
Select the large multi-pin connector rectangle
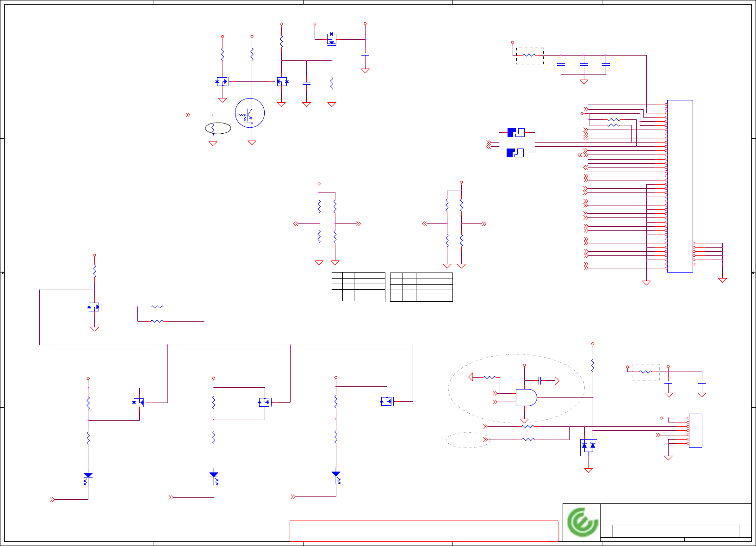(680, 186)
